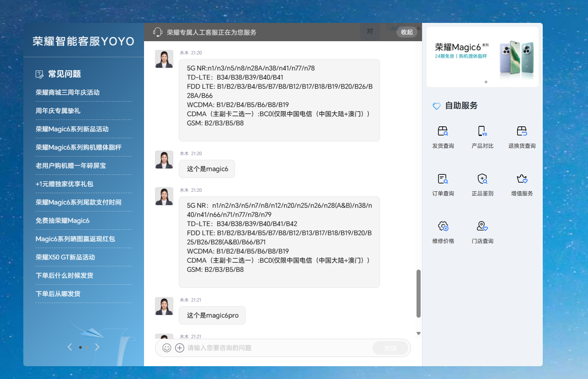Click agent avatar beside 这个是magic6pro message
The width and height of the screenshot is (588, 379).
(x=164, y=306)
